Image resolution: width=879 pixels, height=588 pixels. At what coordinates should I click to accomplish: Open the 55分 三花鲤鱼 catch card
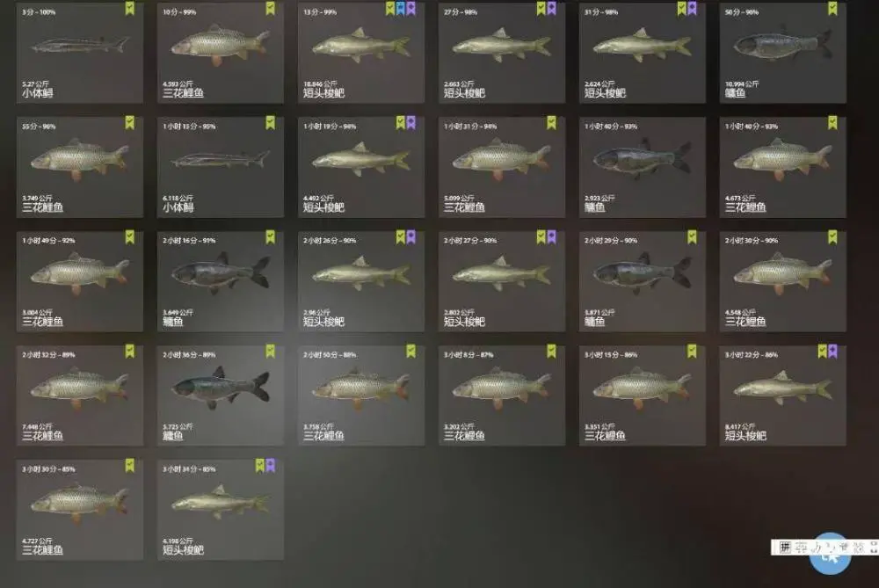80,166
